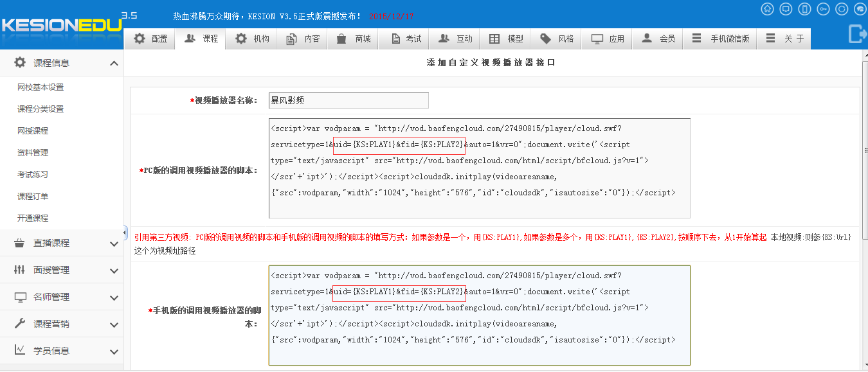Viewport: 868px width, 372px height.
Task: Switch to the 商城 tab
Action: 354,39
